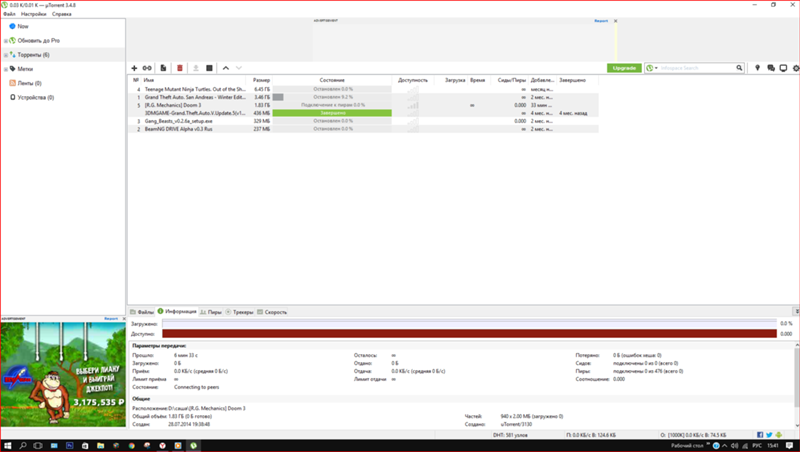Viewport: 800px width, 452px height.
Task: Move torrent down the queue arrow
Action: coord(238,68)
